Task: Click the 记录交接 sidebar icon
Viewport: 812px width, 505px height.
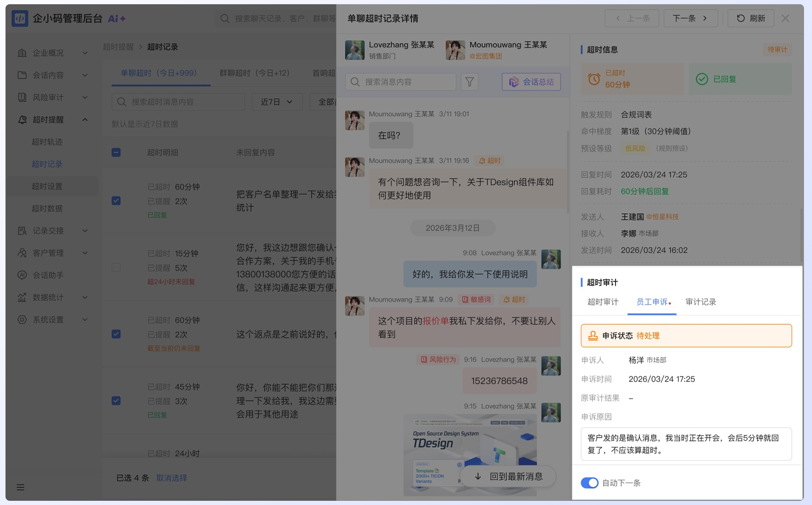Action: pyautogui.click(x=22, y=231)
